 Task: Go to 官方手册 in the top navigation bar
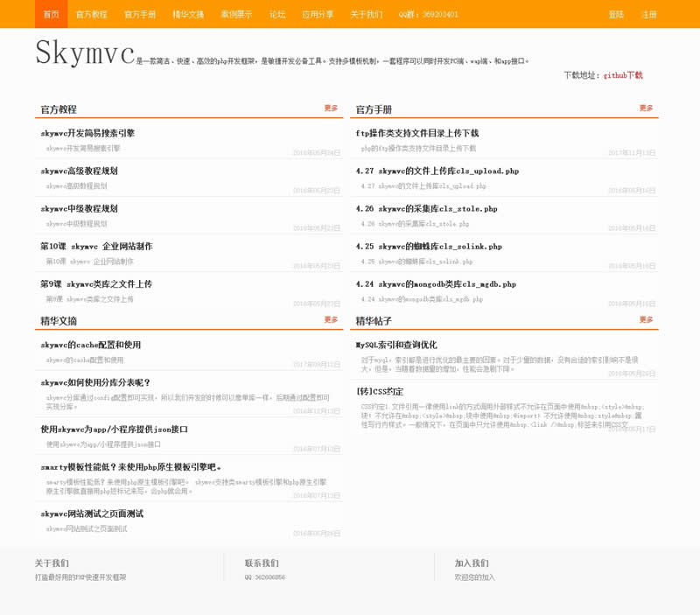[140, 14]
